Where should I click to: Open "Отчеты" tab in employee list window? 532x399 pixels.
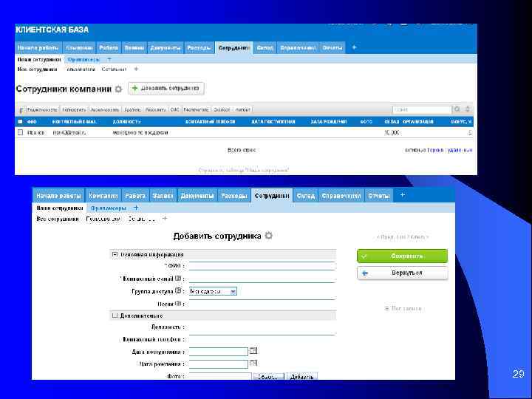[x=332, y=48]
